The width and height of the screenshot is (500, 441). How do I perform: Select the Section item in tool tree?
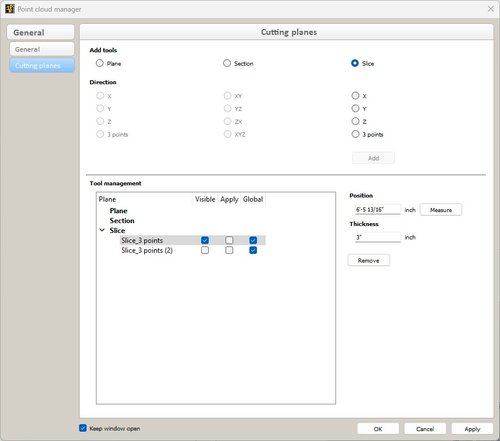click(122, 221)
